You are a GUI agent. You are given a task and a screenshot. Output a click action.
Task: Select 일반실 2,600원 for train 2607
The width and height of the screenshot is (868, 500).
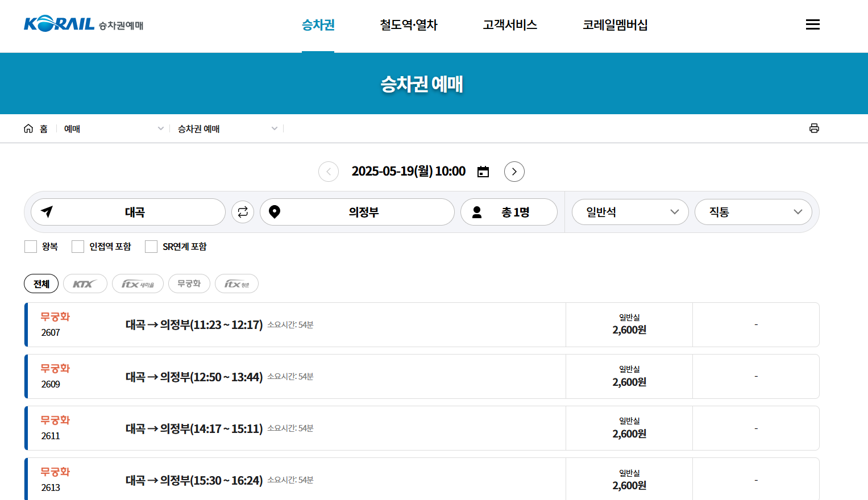point(629,324)
